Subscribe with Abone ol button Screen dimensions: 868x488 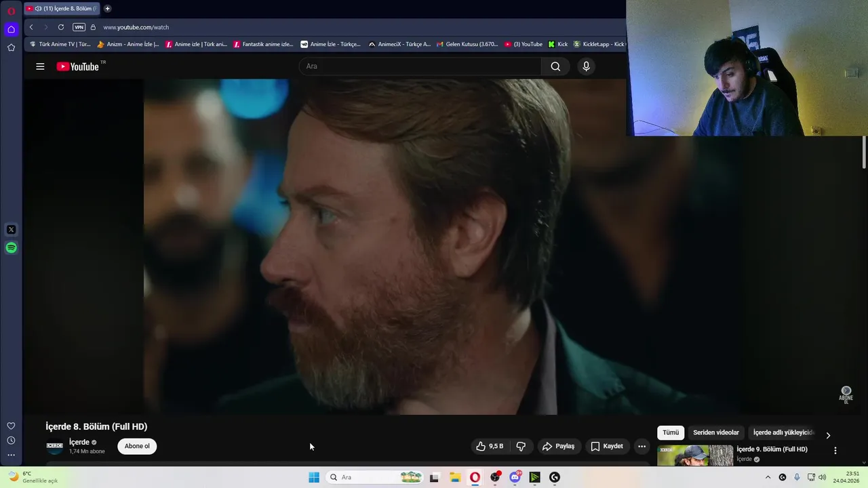tap(137, 446)
